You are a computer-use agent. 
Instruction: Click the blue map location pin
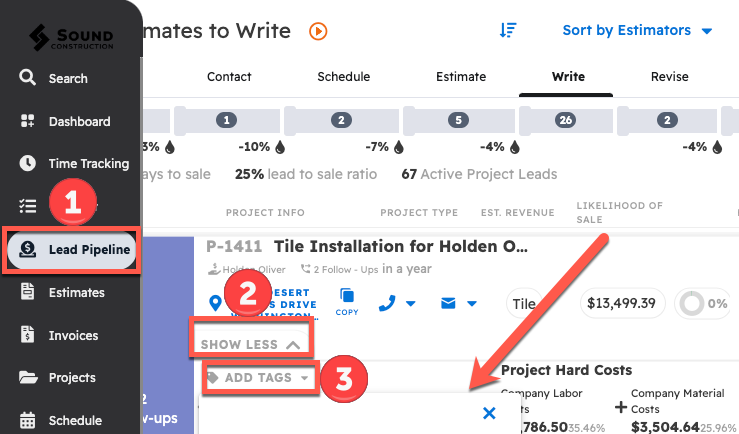tap(214, 303)
